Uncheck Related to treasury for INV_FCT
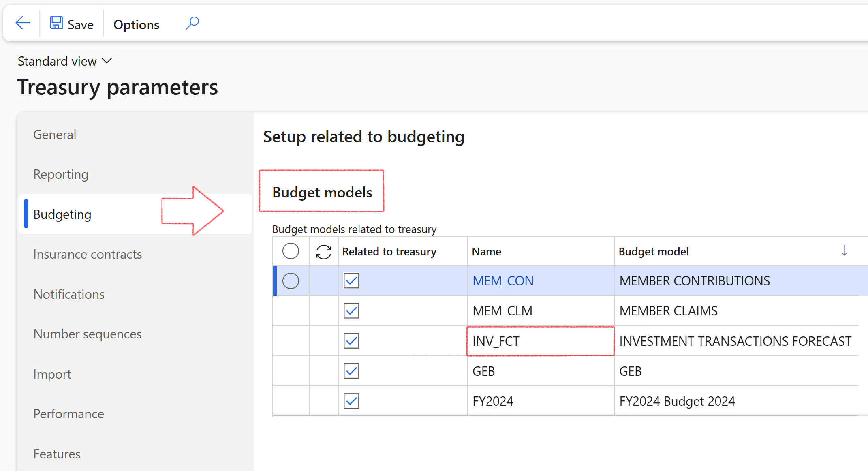The image size is (868, 471). tap(351, 341)
